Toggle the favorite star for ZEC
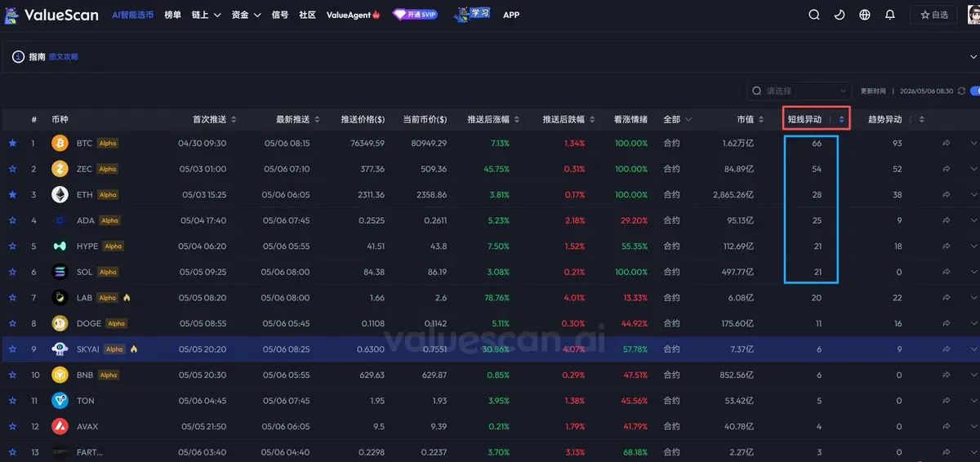Screen dimensions: 980x462 coord(12,169)
